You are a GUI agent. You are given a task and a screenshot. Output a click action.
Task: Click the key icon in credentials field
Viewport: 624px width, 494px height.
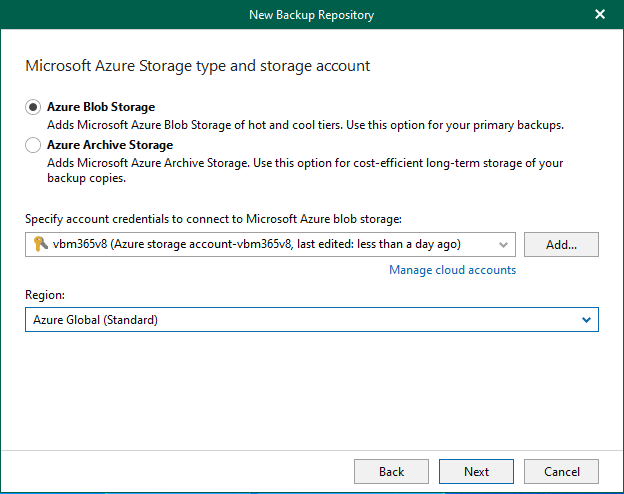pos(40,244)
